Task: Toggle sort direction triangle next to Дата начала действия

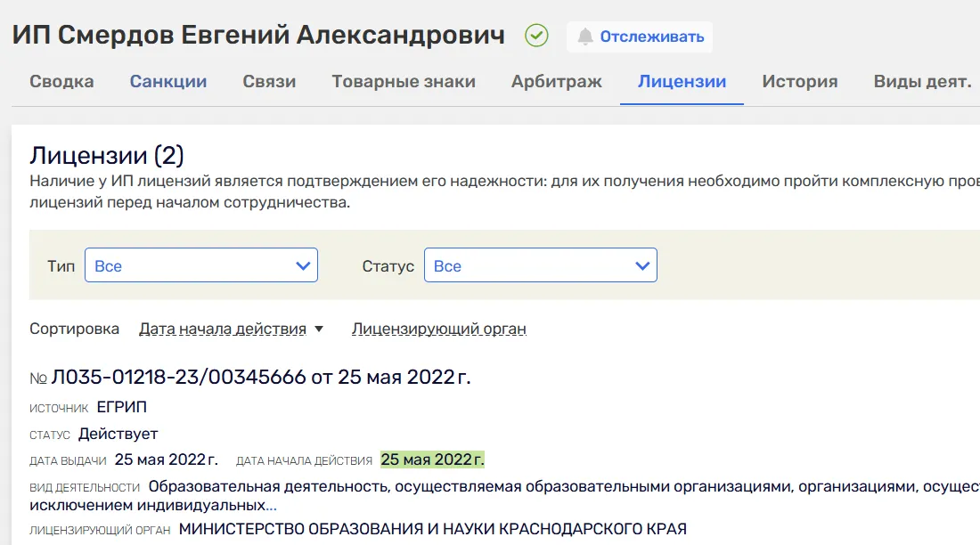Action: [319, 329]
